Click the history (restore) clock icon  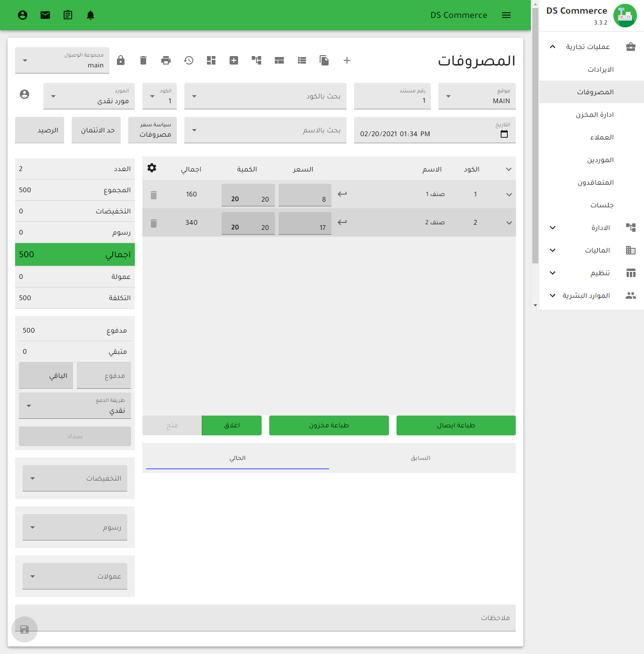coord(189,60)
